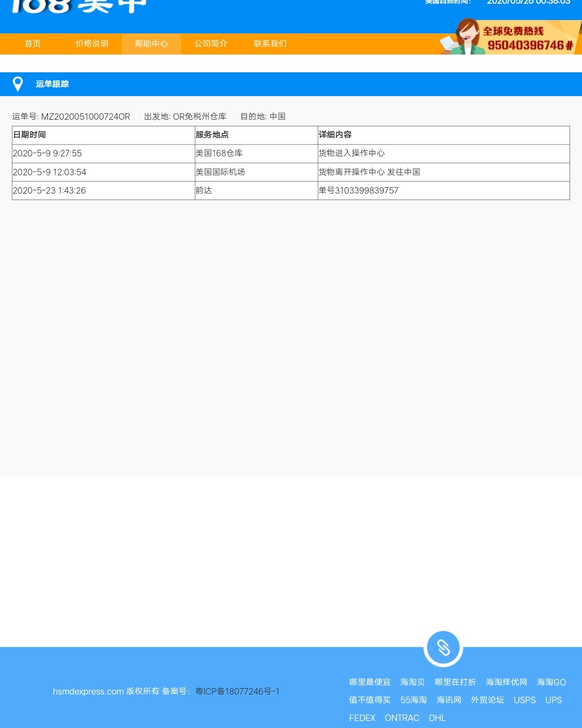This screenshot has height=728, width=582.
Task: Select 联系我们 in the navigation bar
Action: tap(270, 44)
